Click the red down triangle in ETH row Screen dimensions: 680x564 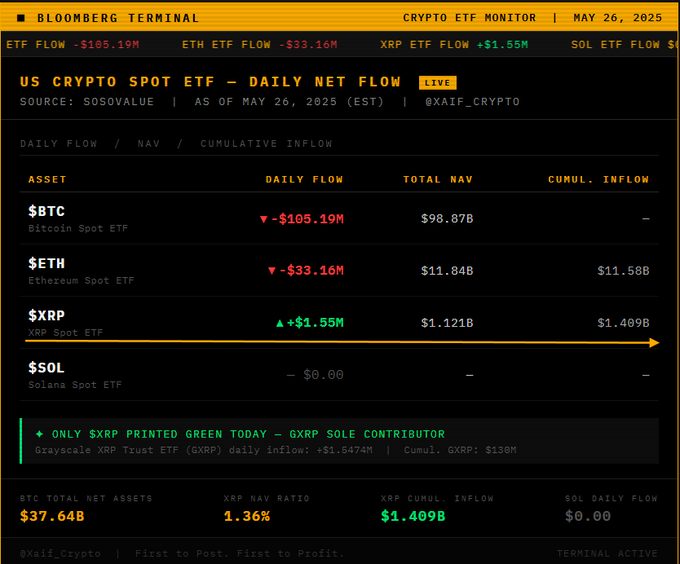click(x=272, y=271)
